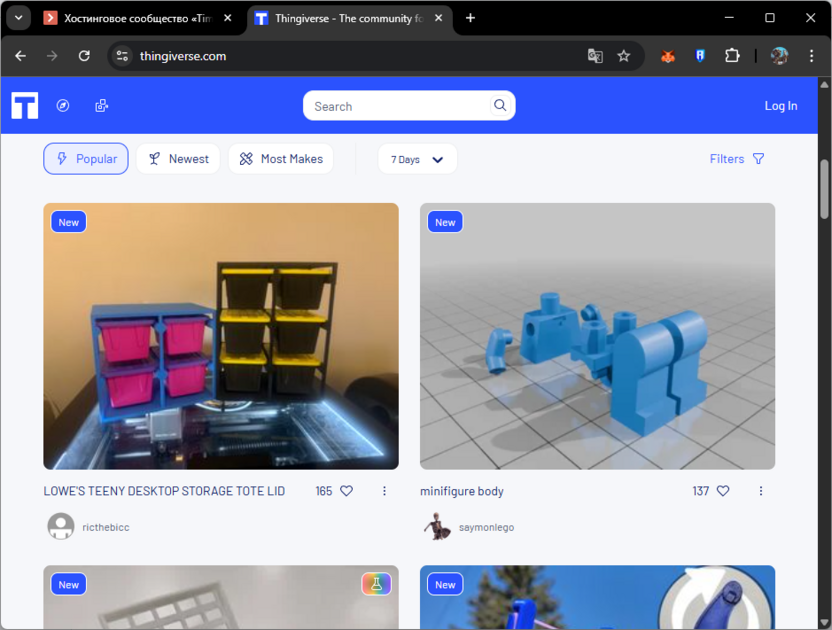Open more options for minifigure body
The image size is (832, 630).
pyautogui.click(x=761, y=491)
